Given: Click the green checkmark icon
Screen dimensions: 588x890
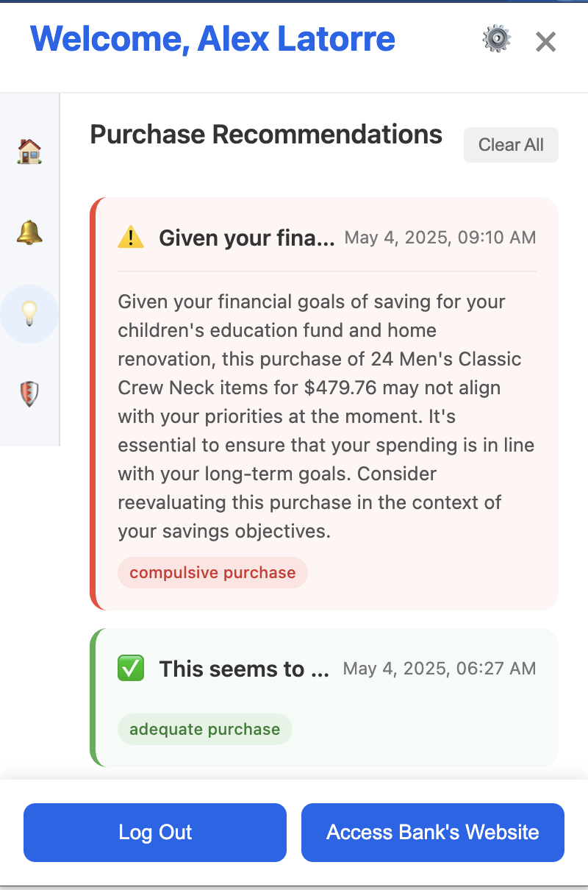Looking at the screenshot, I should pyautogui.click(x=131, y=669).
